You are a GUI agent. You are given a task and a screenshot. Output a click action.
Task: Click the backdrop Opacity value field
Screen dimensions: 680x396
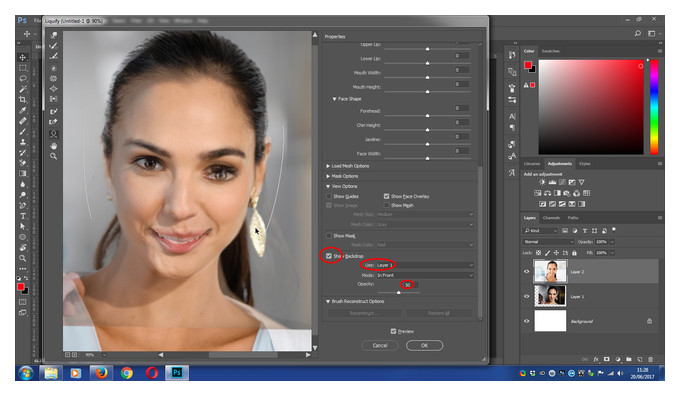[x=409, y=285]
